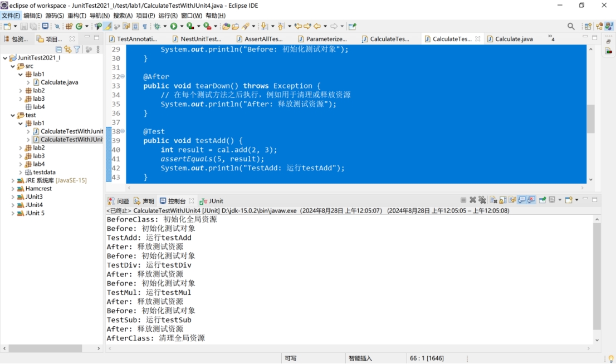The width and height of the screenshot is (616, 364).
Task: Click the Quick Access search magnifier
Action: tap(571, 26)
